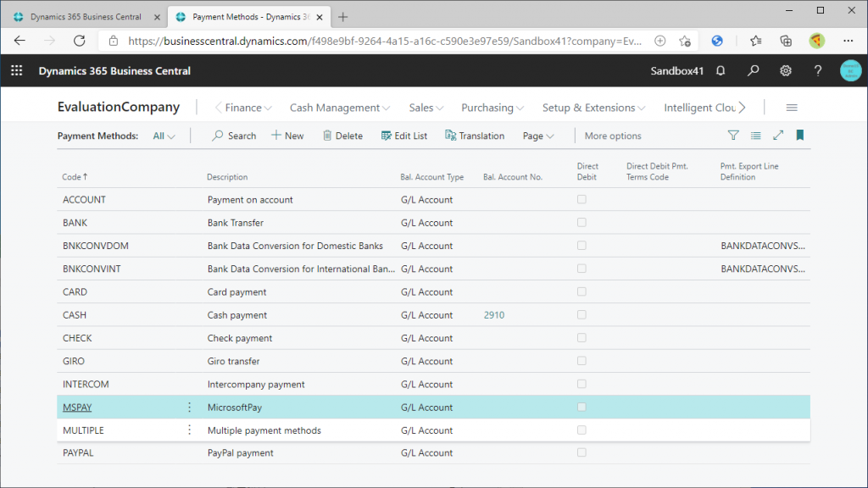Add this page to browser favorites

[x=685, y=41]
